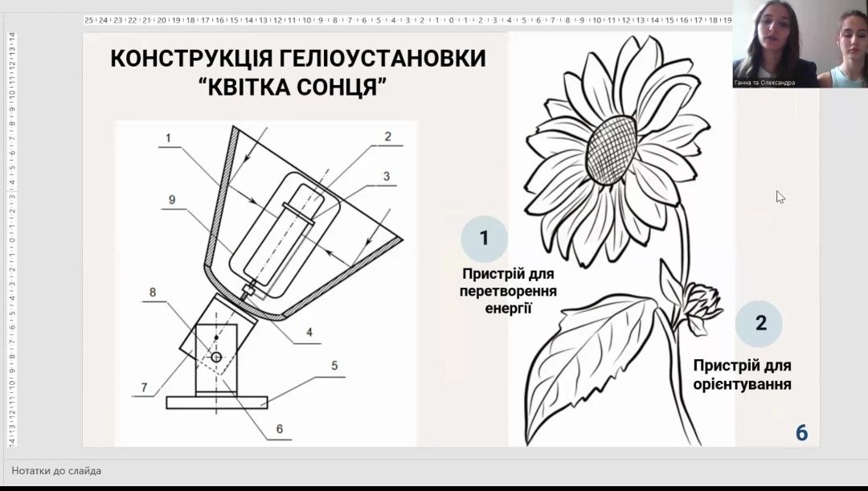Click the base plate of the heliostat diagram
The height and width of the screenshot is (491, 868).
[x=217, y=399]
